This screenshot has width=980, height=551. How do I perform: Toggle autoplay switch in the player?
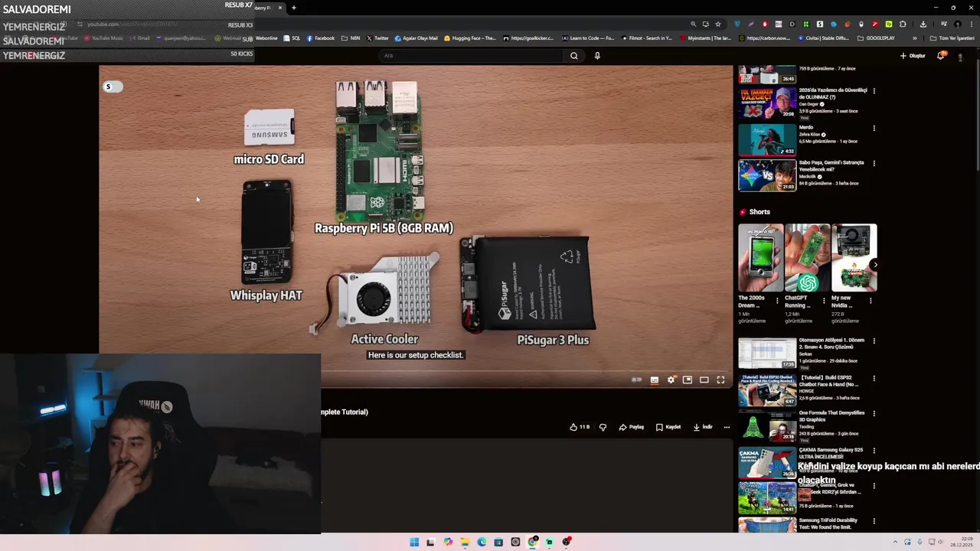point(637,380)
